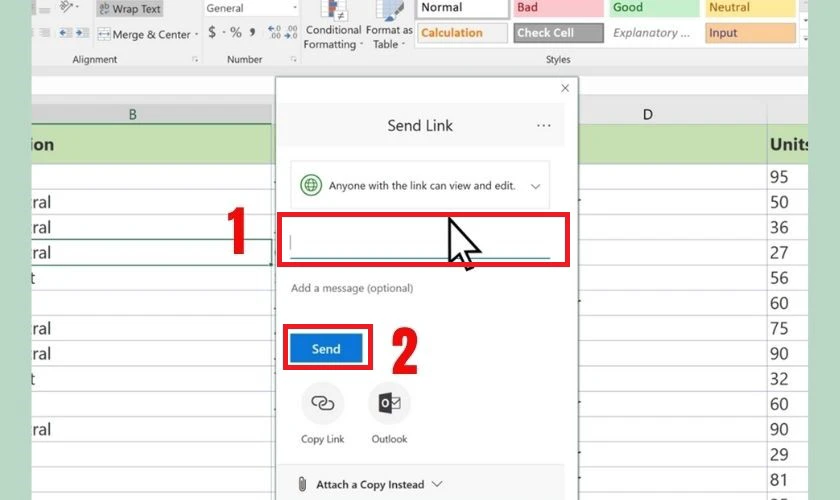The image size is (840, 500).
Task: Select the Input cell style
Action: [x=750, y=33]
